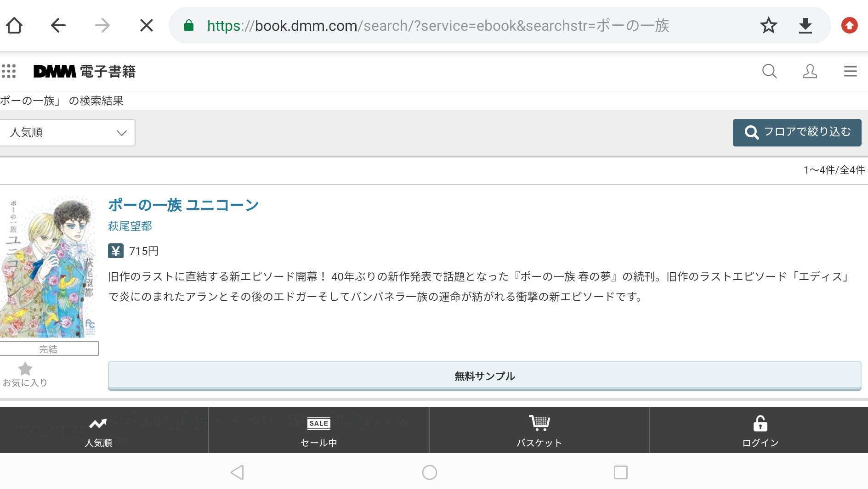The image size is (868, 489).
Task: Click author link 萩尾望都
Action: tap(130, 226)
